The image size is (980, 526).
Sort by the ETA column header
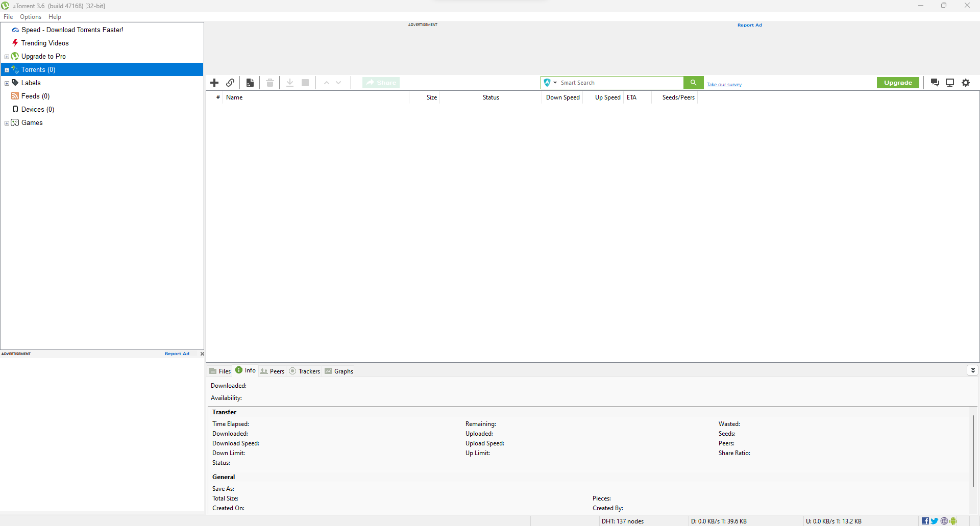(x=638, y=97)
